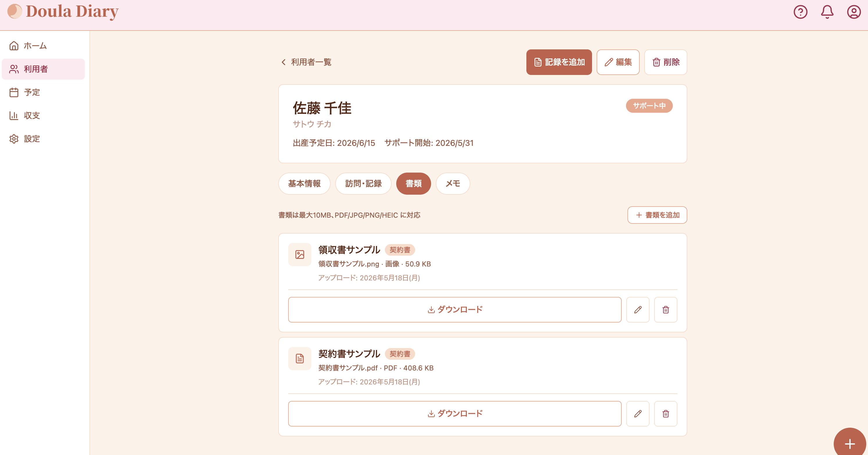Click the サトウ チカ reading text

coord(312,124)
